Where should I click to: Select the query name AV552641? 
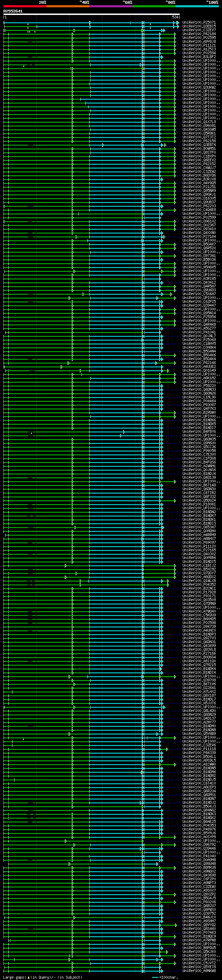13,11
